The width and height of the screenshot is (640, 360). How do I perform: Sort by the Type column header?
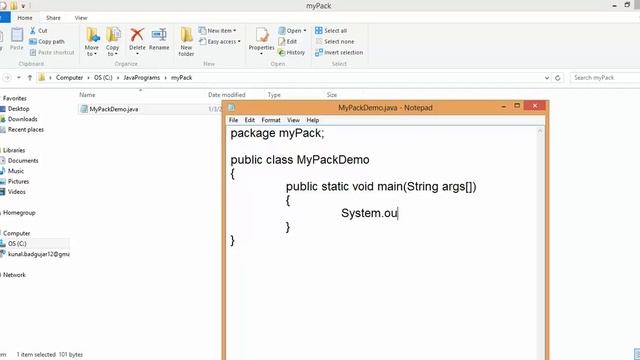pyautogui.click(x=274, y=95)
